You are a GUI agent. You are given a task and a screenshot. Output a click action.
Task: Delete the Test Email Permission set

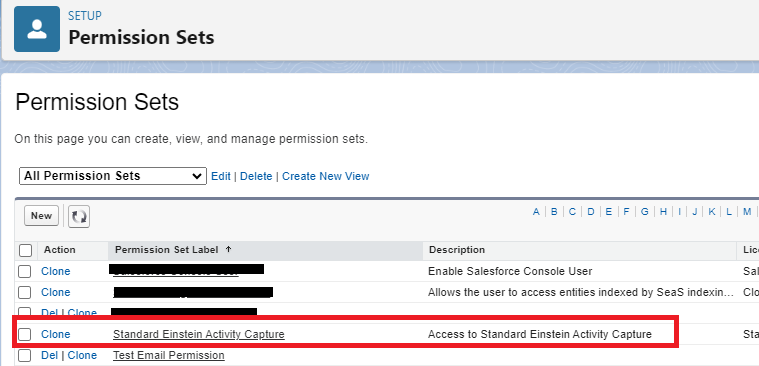point(49,355)
